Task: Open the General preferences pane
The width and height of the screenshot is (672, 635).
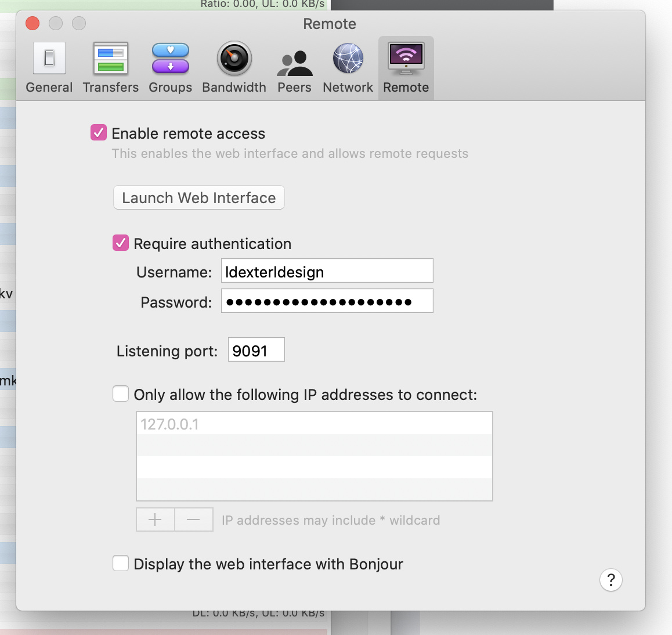Action: pyautogui.click(x=49, y=68)
